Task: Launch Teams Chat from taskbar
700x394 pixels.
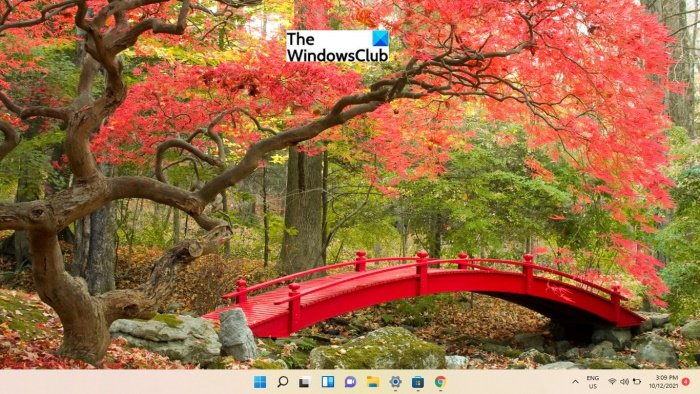Action: click(x=350, y=382)
